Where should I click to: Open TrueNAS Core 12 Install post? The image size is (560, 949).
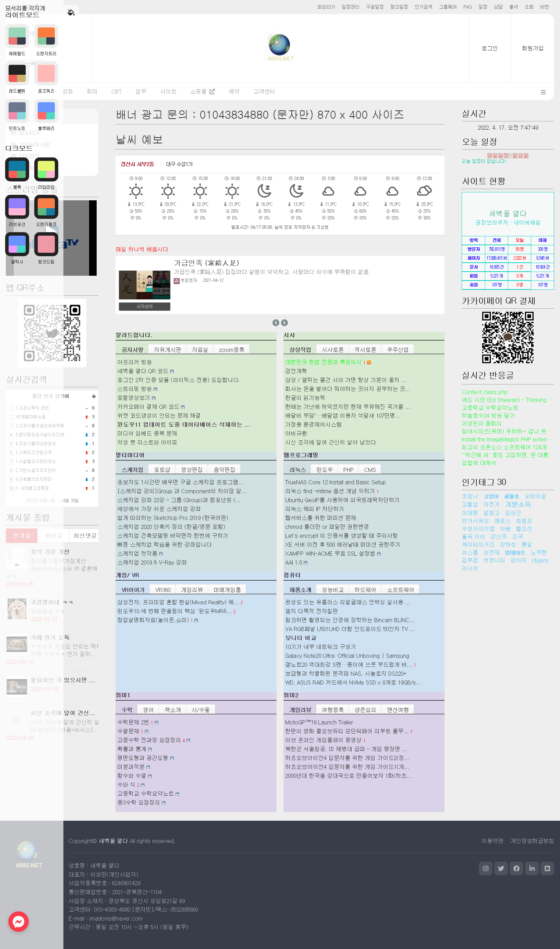[336, 482]
